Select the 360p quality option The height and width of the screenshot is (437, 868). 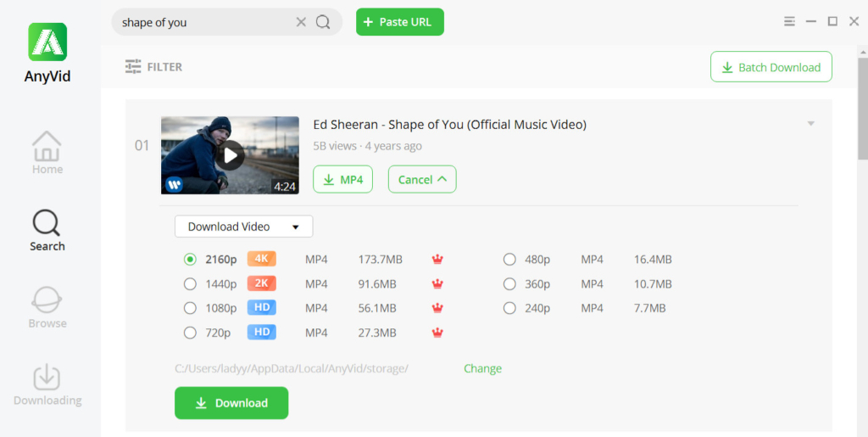coord(509,283)
